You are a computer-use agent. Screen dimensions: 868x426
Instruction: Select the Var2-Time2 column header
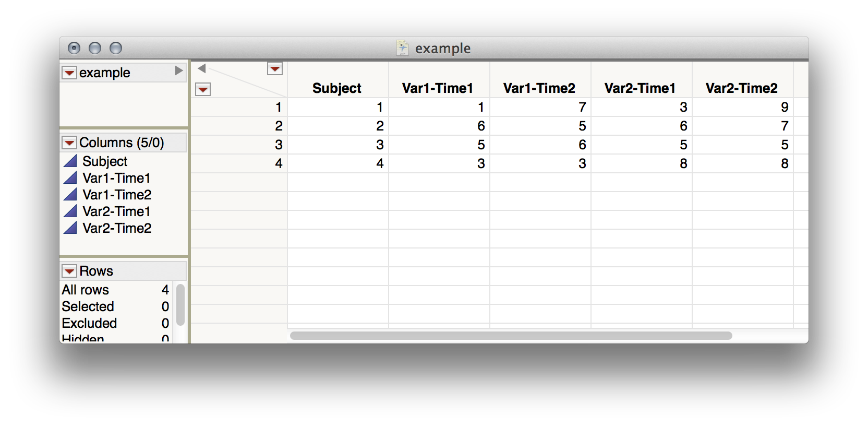click(x=741, y=88)
